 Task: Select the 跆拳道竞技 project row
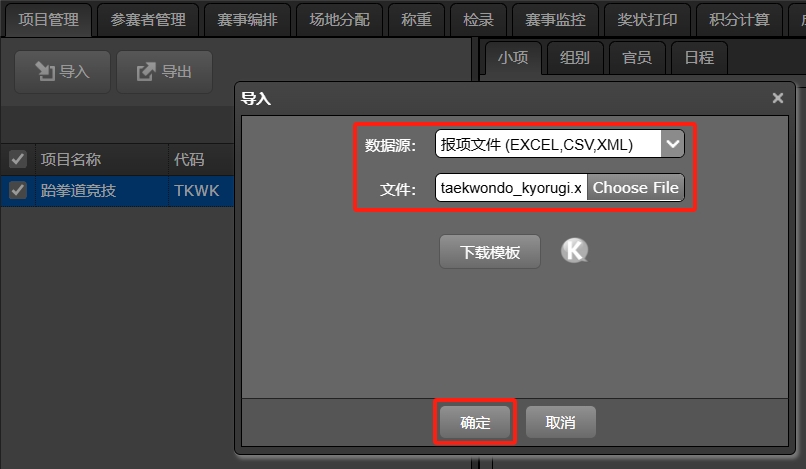(x=117, y=191)
